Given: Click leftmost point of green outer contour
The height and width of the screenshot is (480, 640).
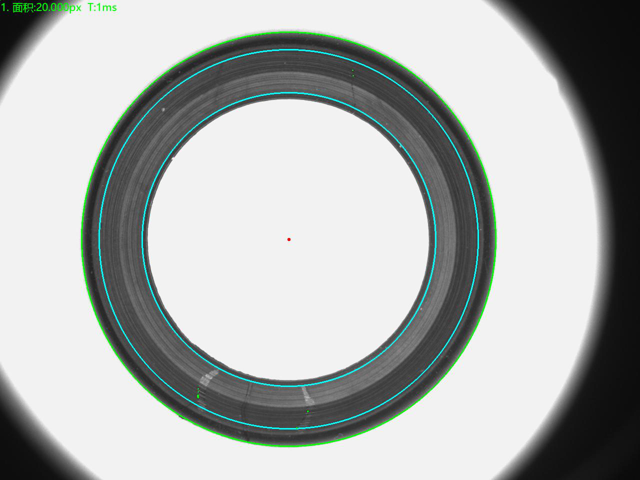Looking at the screenshot, I should [x=81, y=239].
